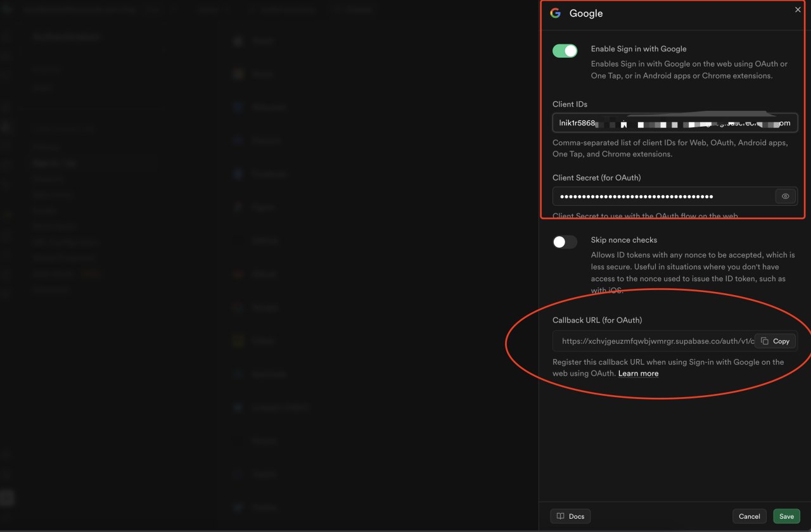Viewport: 811px width, 532px height.
Task: Copy the OAuth callback URL
Action: click(775, 341)
